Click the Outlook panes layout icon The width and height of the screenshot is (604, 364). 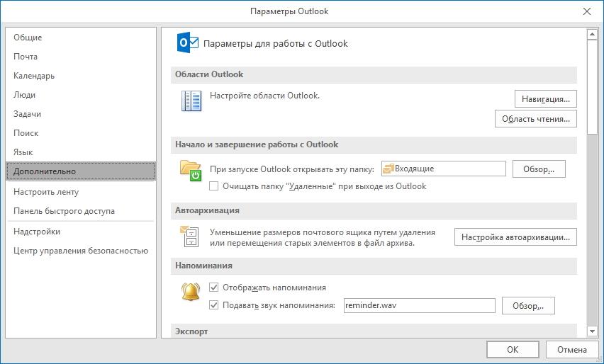[191, 101]
